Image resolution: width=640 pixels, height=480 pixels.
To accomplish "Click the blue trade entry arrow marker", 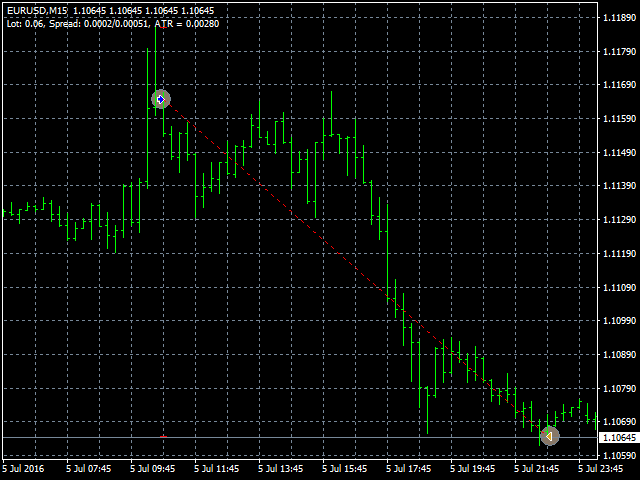I will (x=161, y=99).
